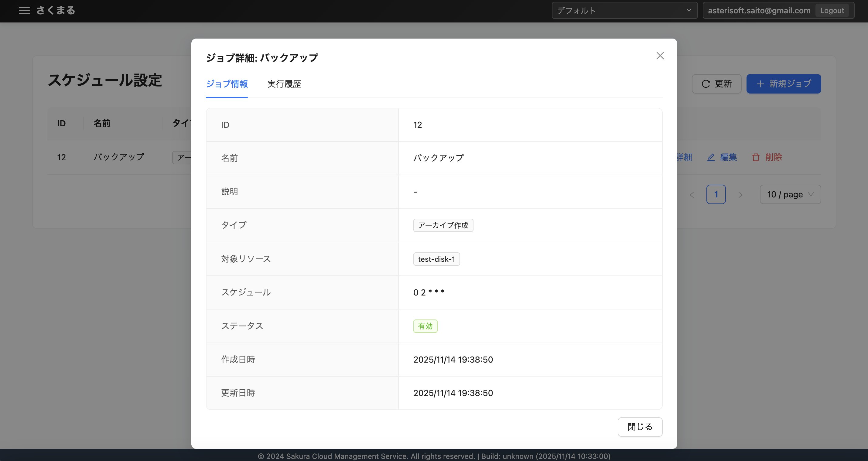Click the バックアップ name value in dialog
868x461 pixels.
click(x=438, y=158)
